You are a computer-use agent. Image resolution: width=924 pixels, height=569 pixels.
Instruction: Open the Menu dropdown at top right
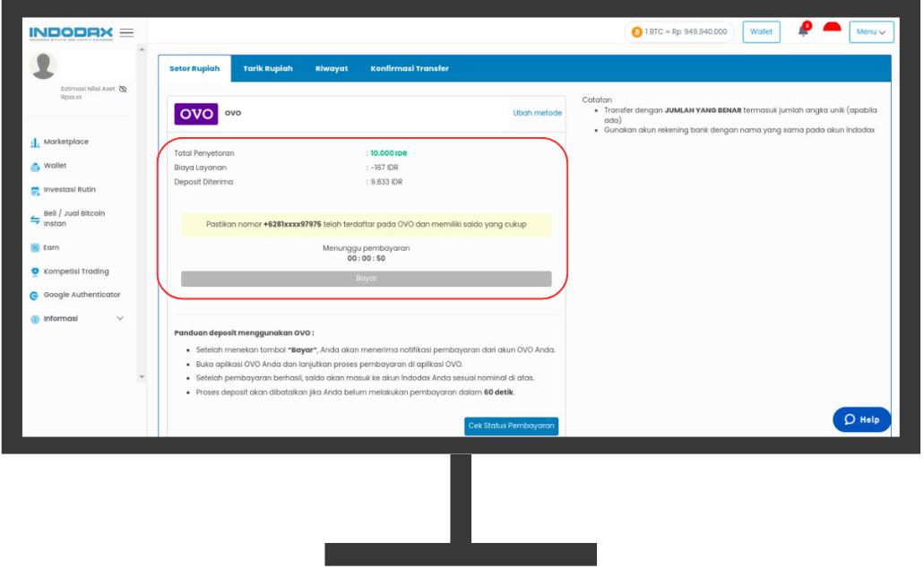[871, 31]
